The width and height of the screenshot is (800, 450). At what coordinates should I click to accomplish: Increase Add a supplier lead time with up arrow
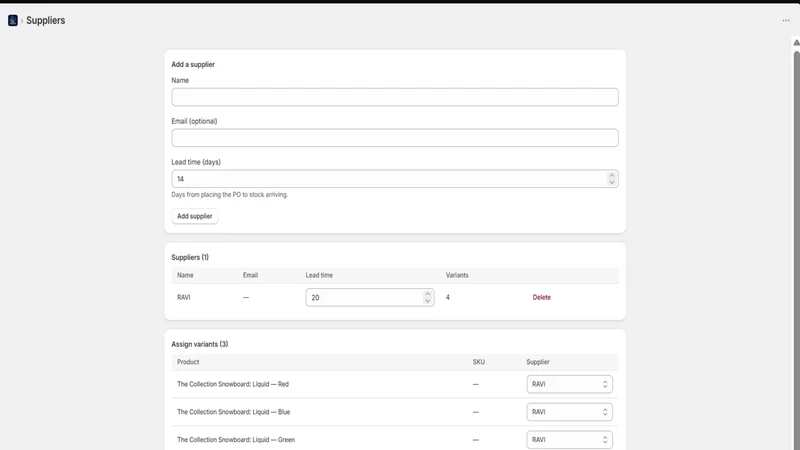pos(612,175)
